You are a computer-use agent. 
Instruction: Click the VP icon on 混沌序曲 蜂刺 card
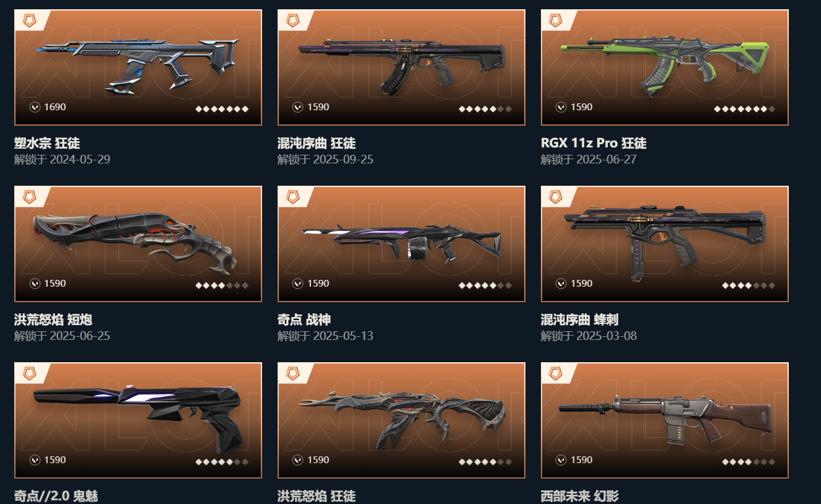561,284
